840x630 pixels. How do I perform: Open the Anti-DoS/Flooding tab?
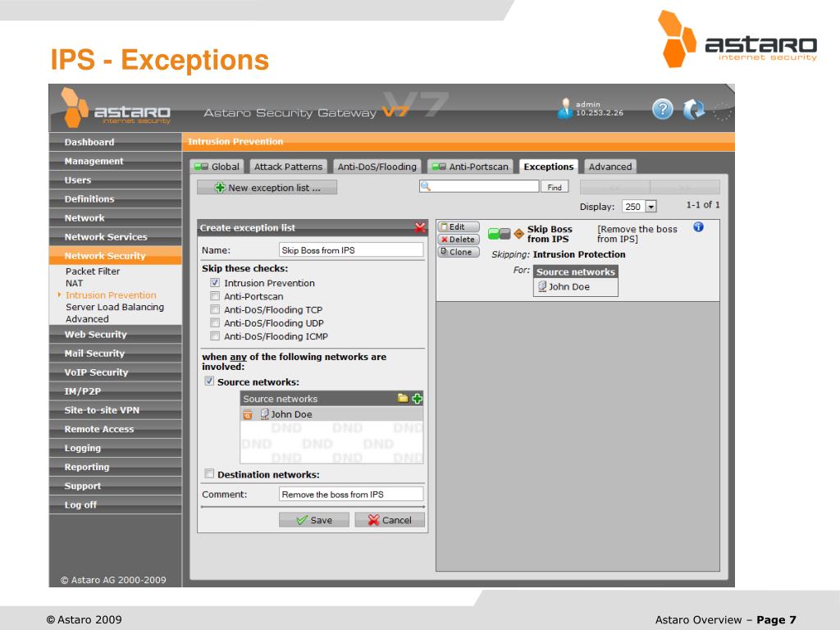tap(377, 167)
